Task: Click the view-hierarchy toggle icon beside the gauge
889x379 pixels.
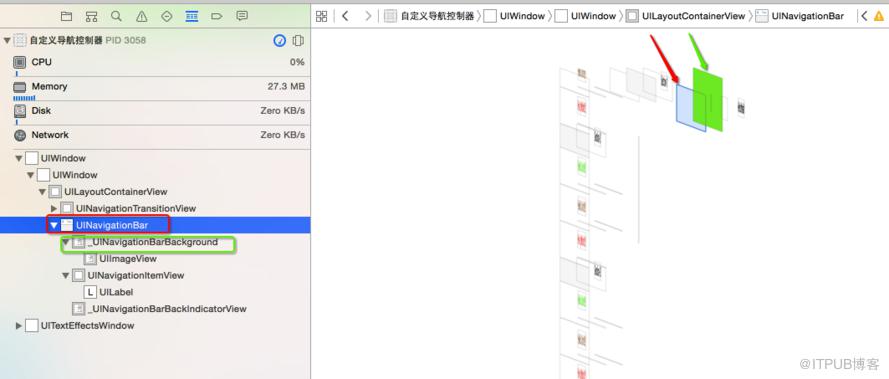Action: tap(298, 40)
